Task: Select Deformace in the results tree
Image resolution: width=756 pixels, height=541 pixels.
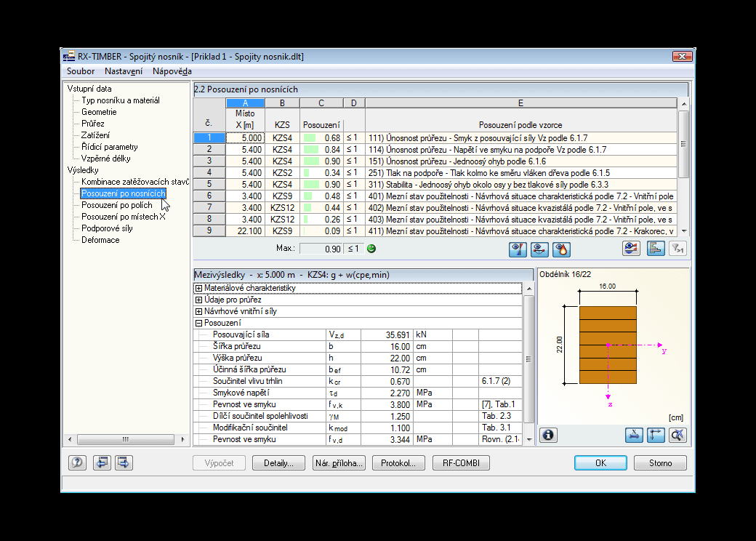Action: point(100,240)
